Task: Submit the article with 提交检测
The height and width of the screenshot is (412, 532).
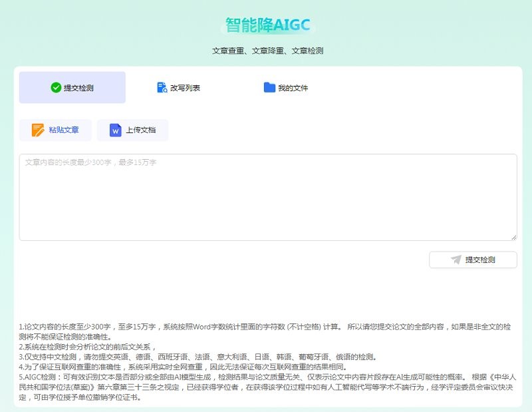Action: coord(472,260)
